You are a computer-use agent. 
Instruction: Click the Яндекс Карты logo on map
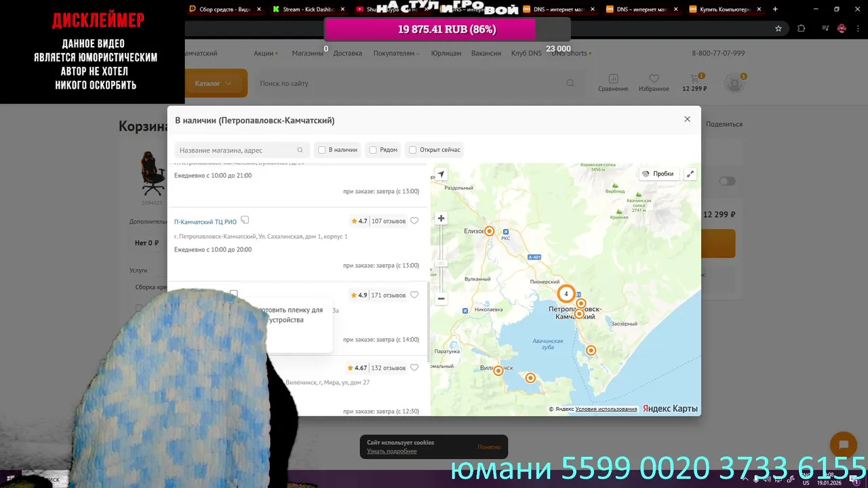pos(670,409)
